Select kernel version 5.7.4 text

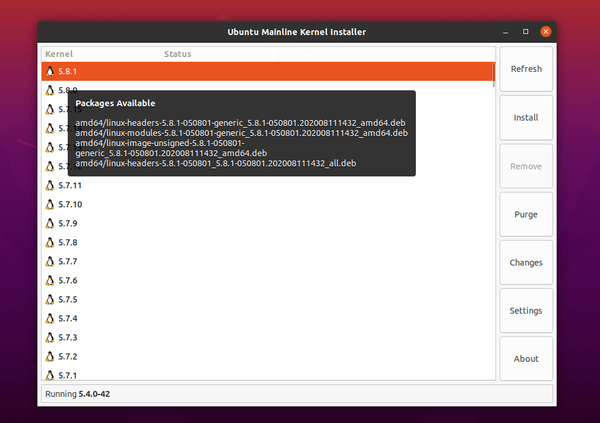[x=68, y=318]
